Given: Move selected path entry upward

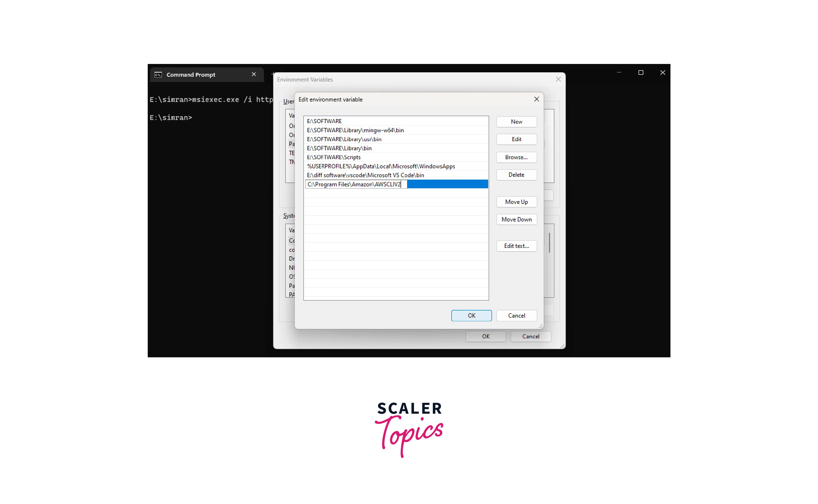Looking at the screenshot, I should [517, 201].
